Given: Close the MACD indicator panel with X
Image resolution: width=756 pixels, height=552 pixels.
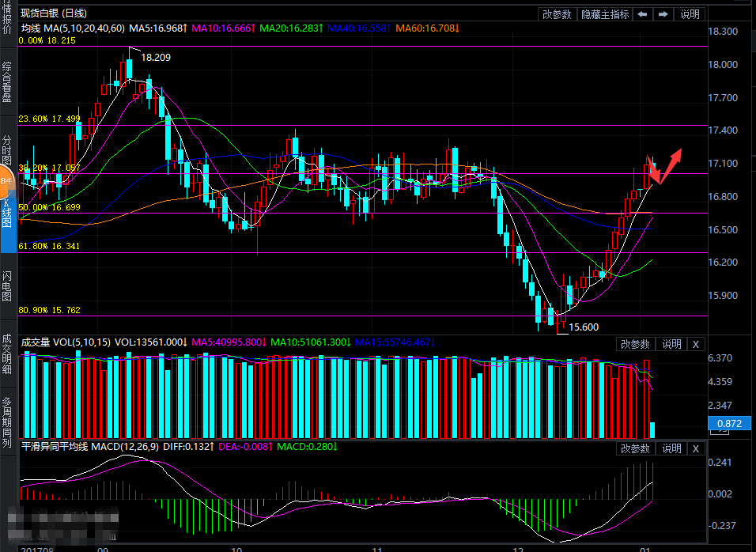Looking at the screenshot, I should (x=695, y=448).
